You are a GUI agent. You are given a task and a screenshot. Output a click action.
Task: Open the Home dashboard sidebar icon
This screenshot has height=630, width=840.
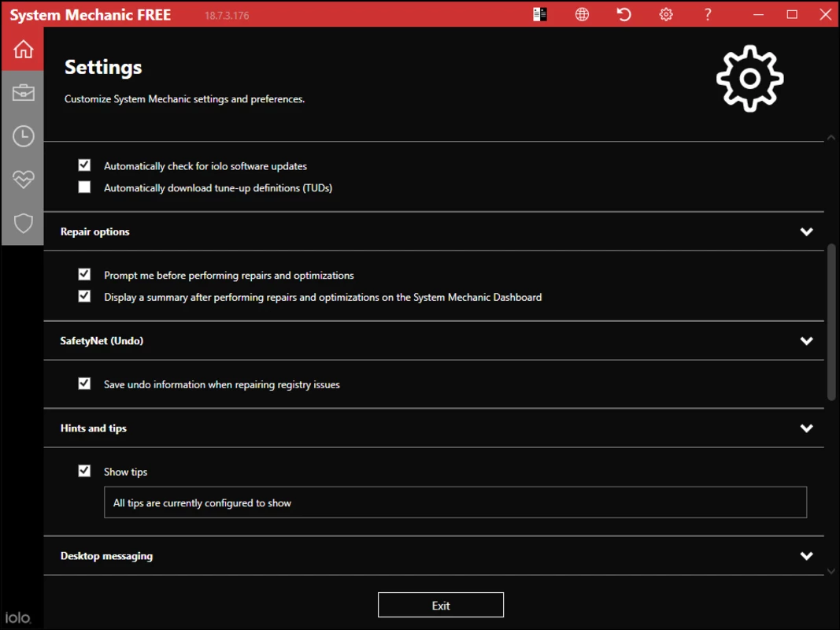pos(23,49)
